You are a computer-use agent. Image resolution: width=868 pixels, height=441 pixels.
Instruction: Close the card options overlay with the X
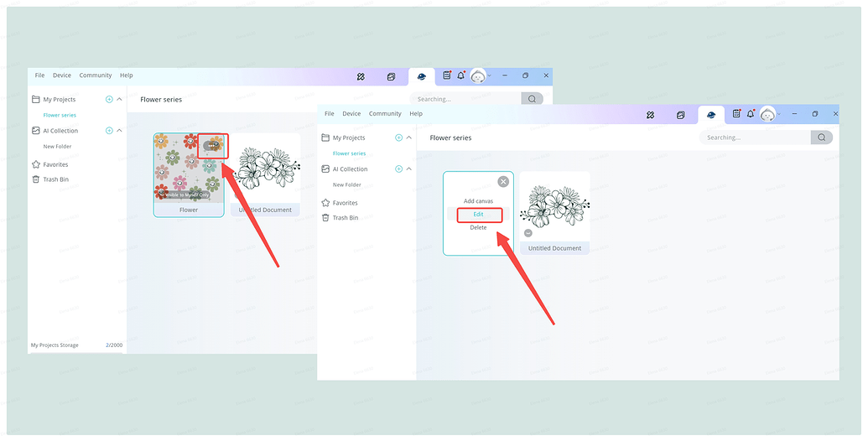[x=502, y=181]
